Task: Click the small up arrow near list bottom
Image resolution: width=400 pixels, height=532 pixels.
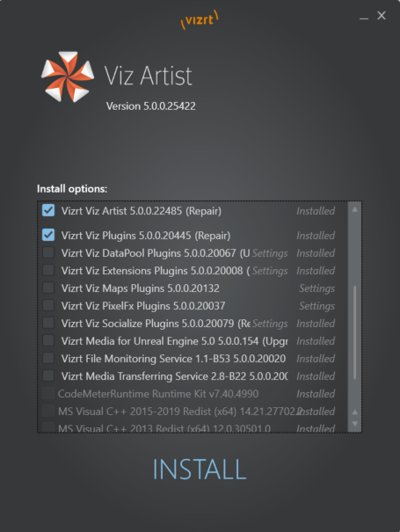Action: [355, 412]
